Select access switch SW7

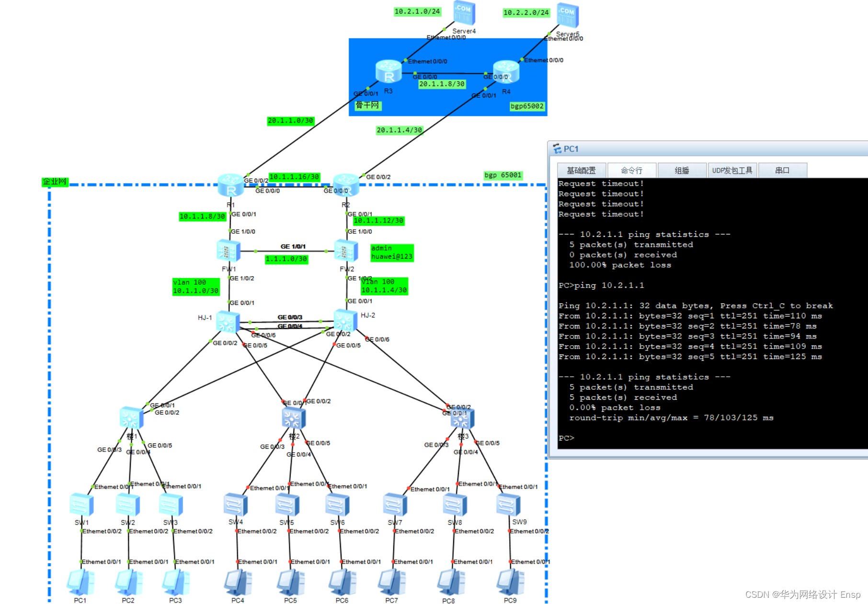tap(395, 505)
